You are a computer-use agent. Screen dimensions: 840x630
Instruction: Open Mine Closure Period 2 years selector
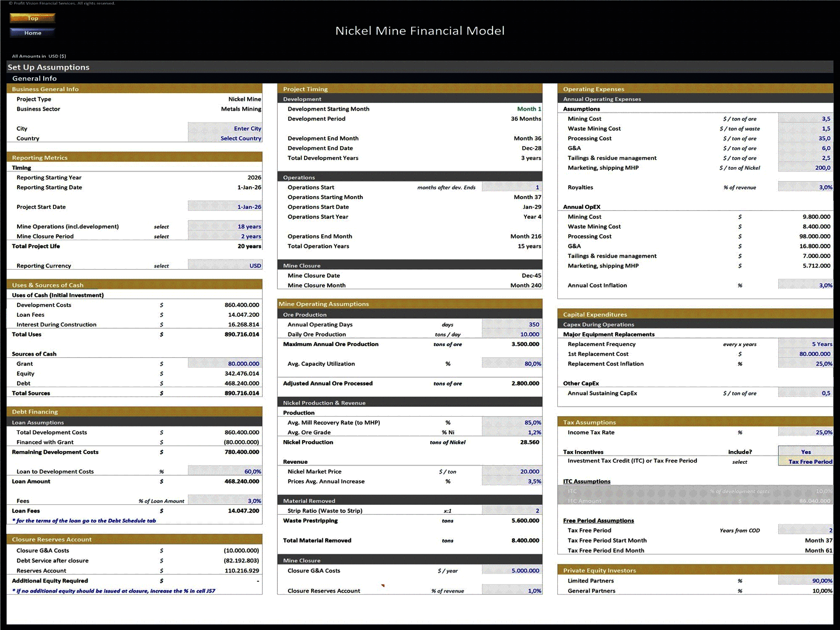(225, 236)
